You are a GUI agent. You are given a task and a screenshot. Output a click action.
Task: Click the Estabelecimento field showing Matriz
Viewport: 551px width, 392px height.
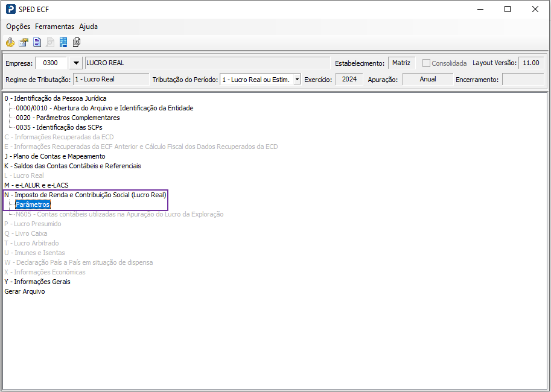401,63
